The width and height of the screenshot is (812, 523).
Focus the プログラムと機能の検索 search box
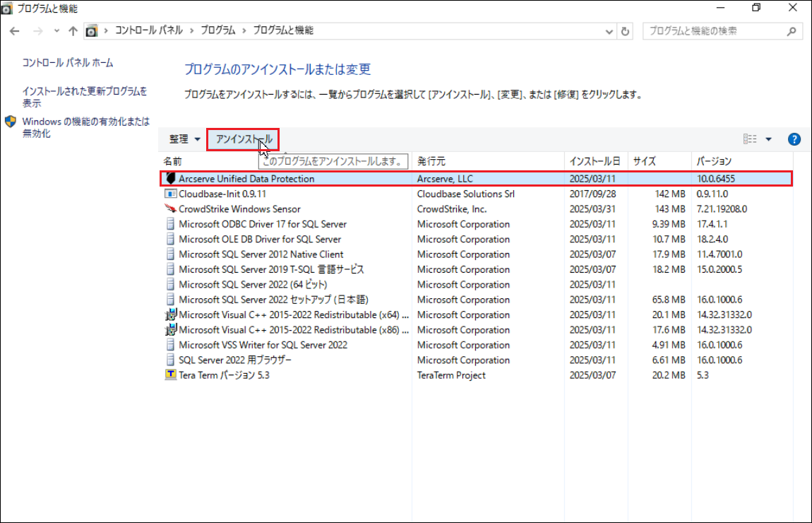coord(723,31)
